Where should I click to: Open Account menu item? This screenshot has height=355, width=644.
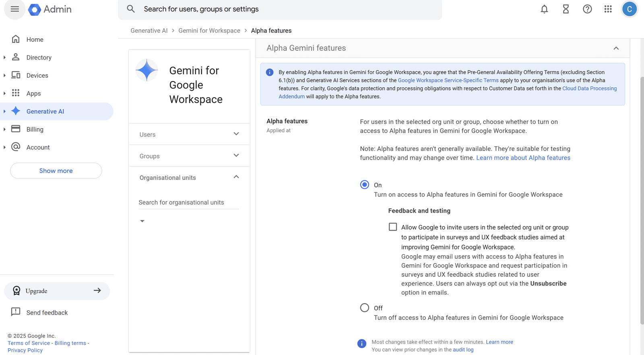coord(38,147)
